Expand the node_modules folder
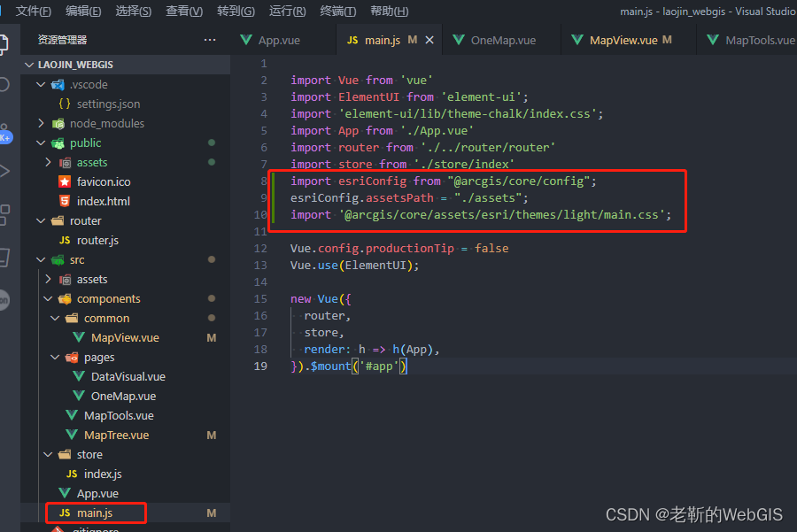This screenshot has height=532, width=797. pyautogui.click(x=40, y=123)
